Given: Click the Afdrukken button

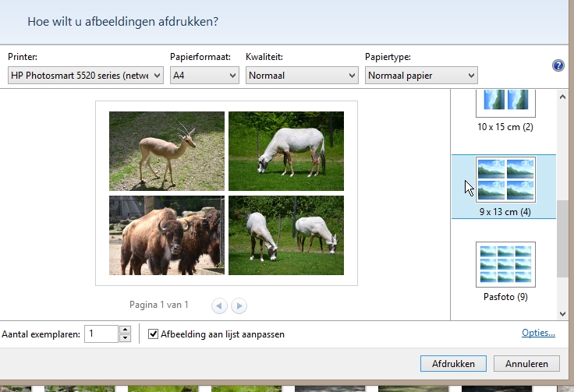Looking at the screenshot, I should coord(453,363).
